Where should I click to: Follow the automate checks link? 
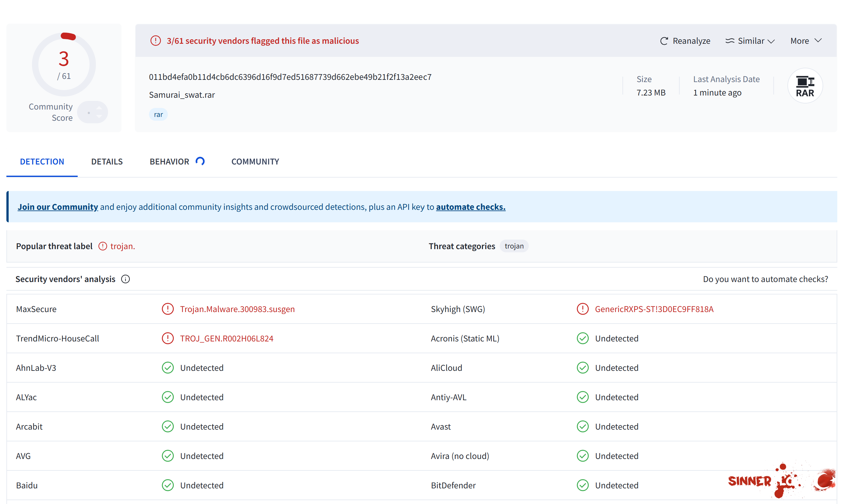[x=471, y=207]
